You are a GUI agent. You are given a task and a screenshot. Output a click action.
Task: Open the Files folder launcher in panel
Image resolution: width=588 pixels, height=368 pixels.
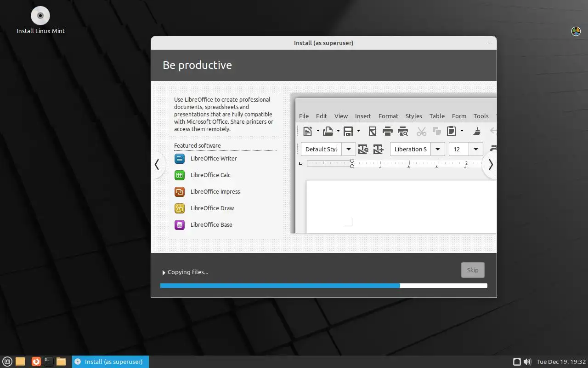(x=61, y=362)
